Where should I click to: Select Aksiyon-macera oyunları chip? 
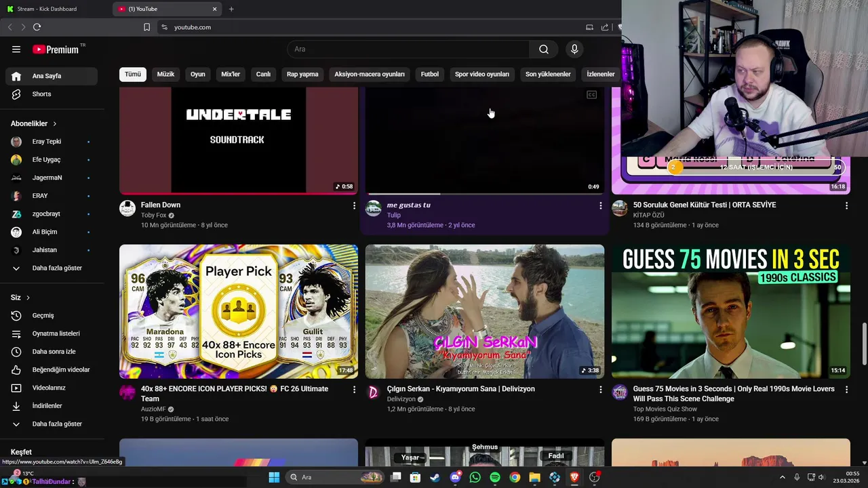coord(370,74)
